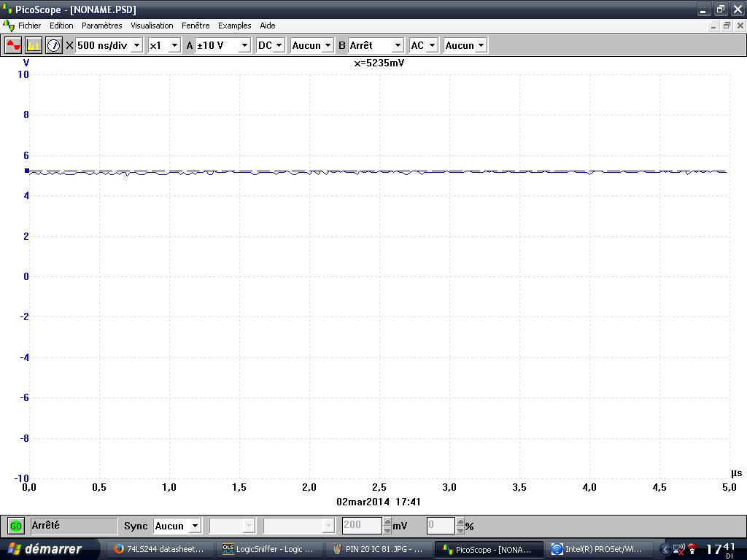The width and height of the screenshot is (747, 560).
Task: Click the Arrêté status field
Action: tap(74, 526)
